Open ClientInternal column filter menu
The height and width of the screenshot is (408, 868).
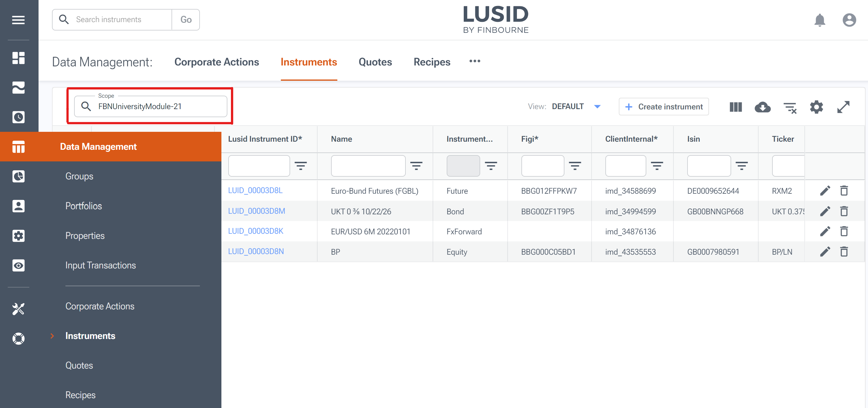pos(657,166)
